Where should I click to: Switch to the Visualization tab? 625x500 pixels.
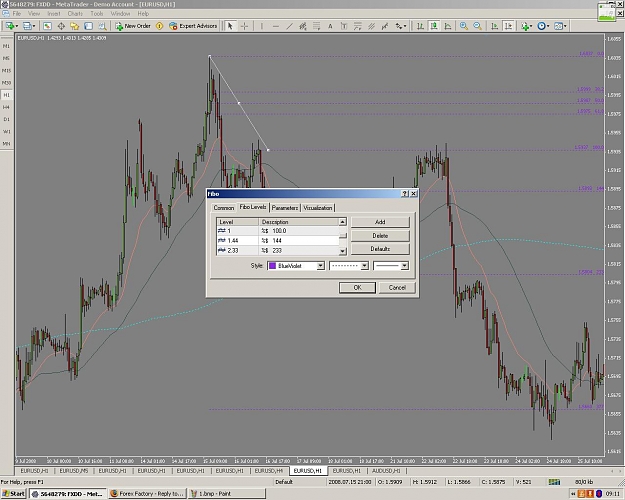pyautogui.click(x=318, y=208)
